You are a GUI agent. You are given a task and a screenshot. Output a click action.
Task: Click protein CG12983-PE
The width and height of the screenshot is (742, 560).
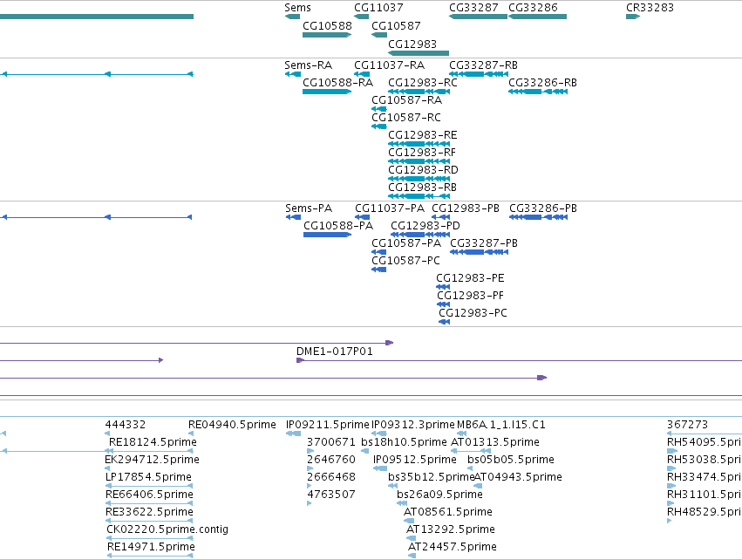(443, 287)
